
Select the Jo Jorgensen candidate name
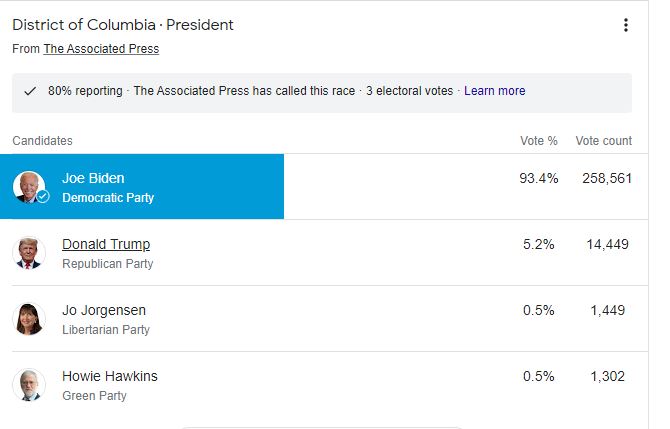coord(106,310)
